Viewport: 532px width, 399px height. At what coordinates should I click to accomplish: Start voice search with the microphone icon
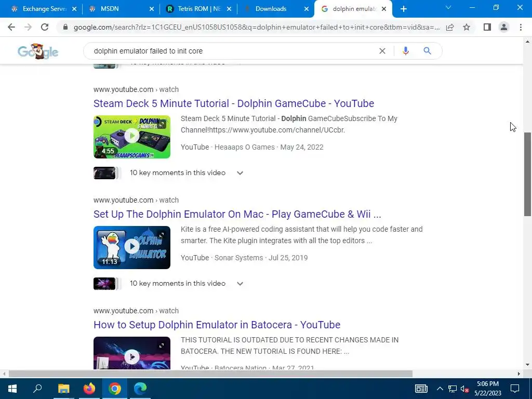click(x=405, y=51)
